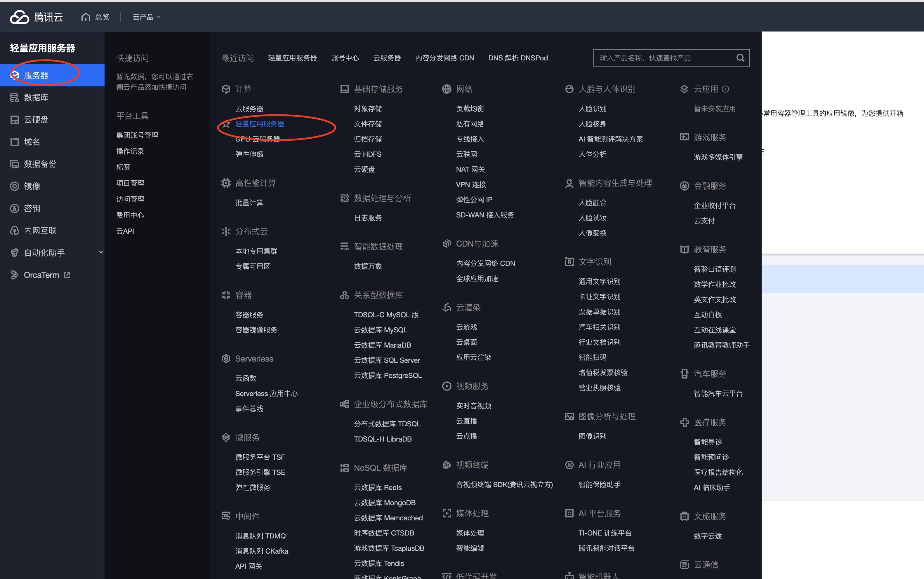This screenshot has width=924, height=579.
Task: Click the info icon next to 云应用
Action: [726, 89]
